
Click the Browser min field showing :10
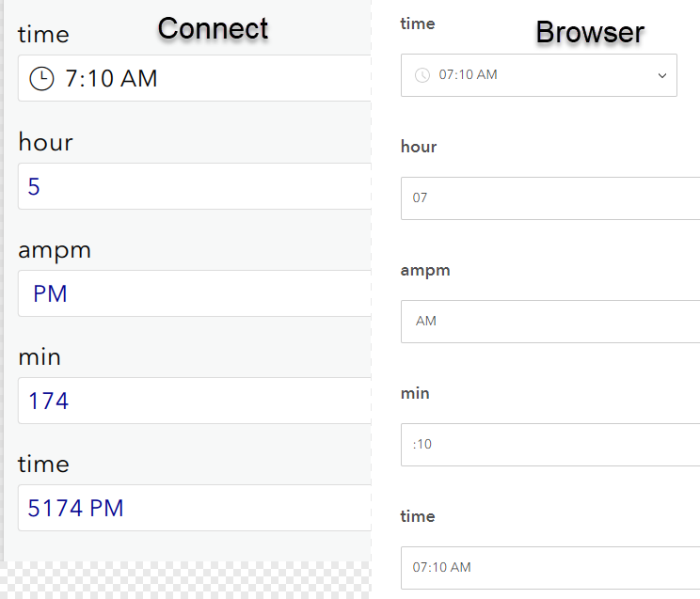(x=550, y=444)
